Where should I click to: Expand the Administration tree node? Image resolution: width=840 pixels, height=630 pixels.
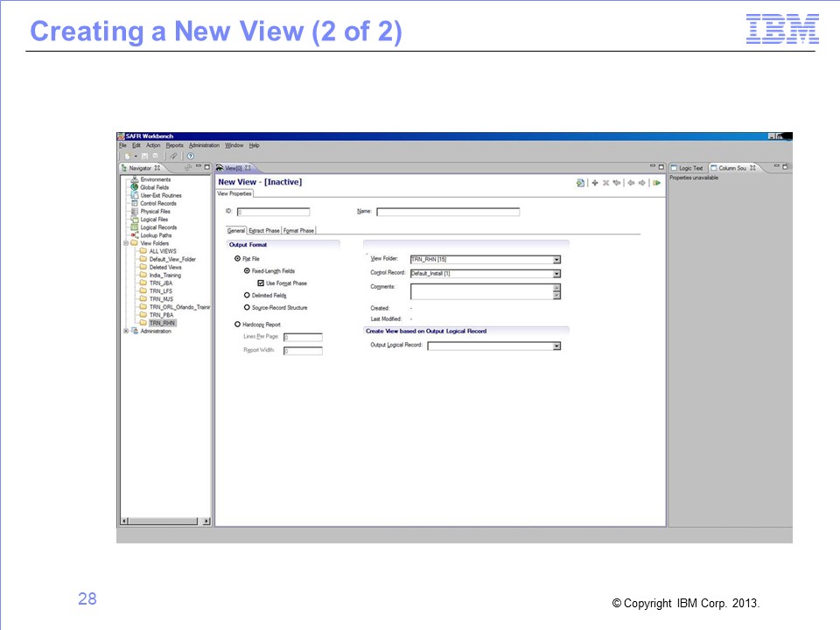pyautogui.click(x=126, y=331)
